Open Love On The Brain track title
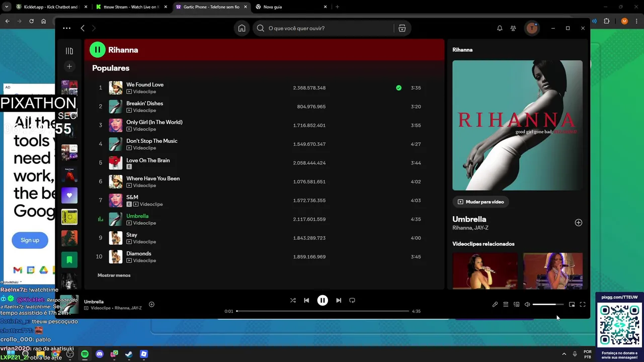Screen dimensions: 644x362 point(148,160)
